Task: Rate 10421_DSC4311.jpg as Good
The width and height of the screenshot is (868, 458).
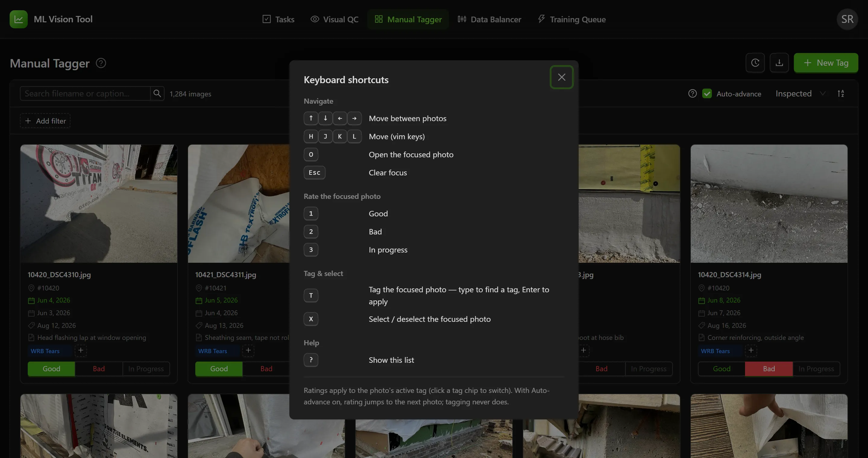Action: [219, 369]
